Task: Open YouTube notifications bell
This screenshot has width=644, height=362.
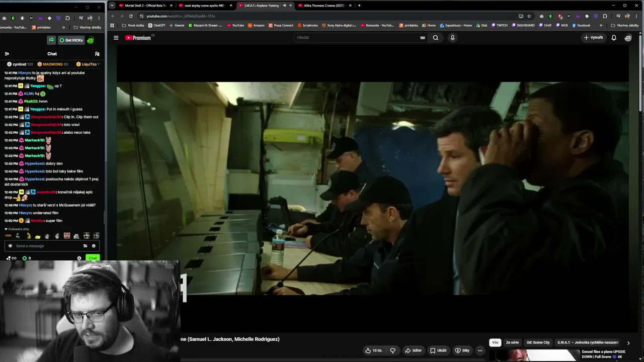Action: [614, 38]
